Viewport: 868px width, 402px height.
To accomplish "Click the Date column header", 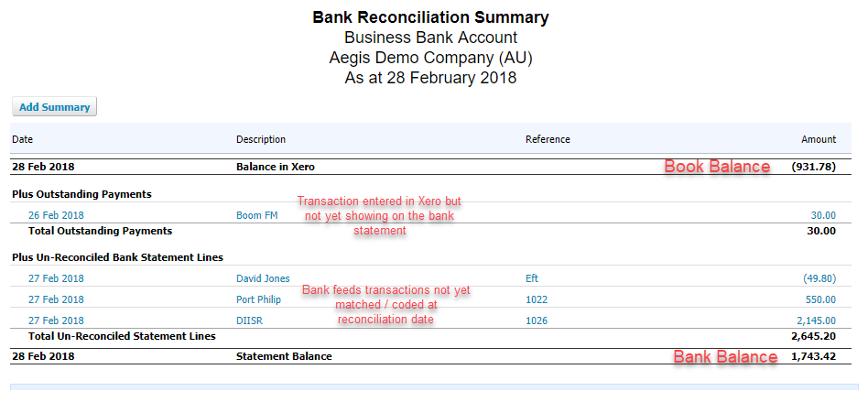I will 22,139.
